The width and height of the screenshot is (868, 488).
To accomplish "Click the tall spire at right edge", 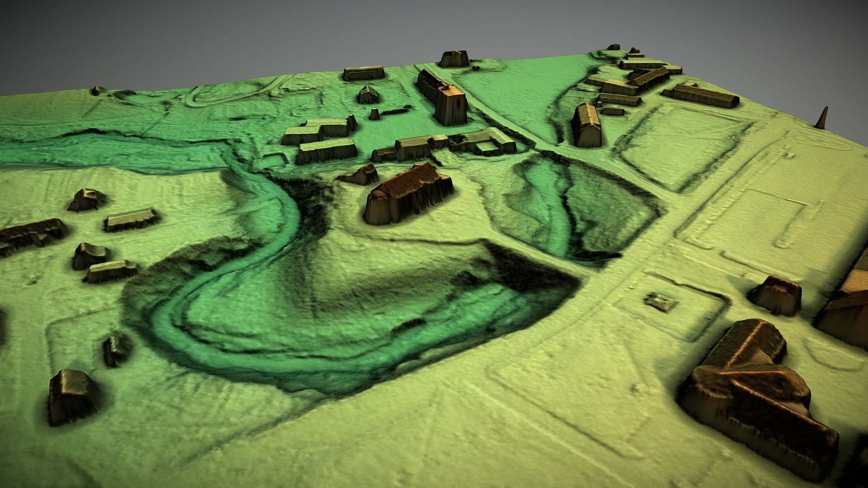I will click(x=822, y=118).
